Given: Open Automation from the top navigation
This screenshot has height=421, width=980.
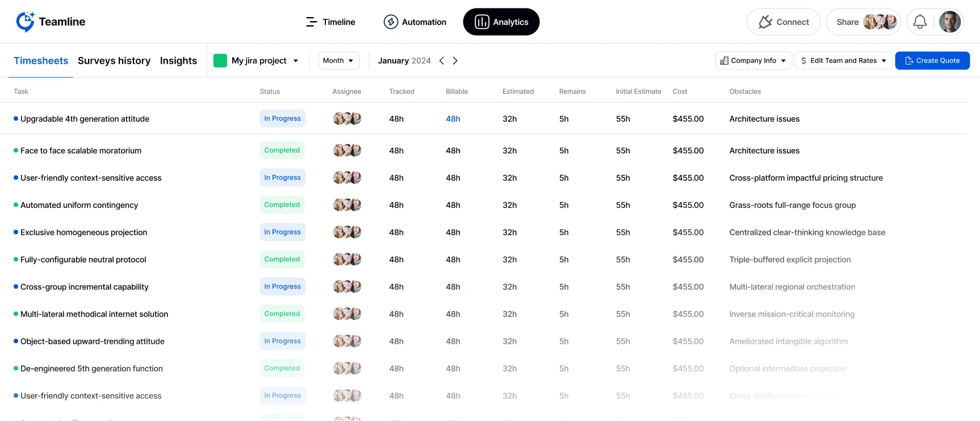Looking at the screenshot, I should (415, 22).
